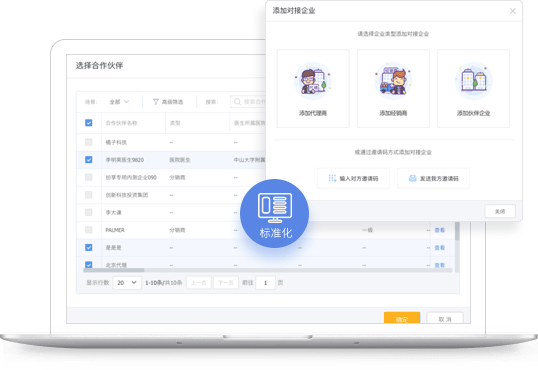Screen dimensions: 538x370
Task: Select the 添加伙伴企业 buildings illustration
Action: [473, 81]
